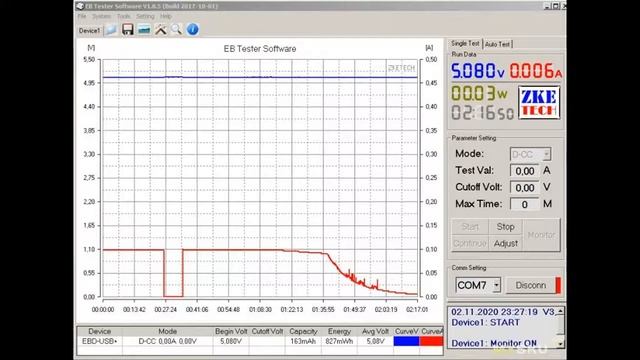640x360 pixels.
Task: Open the Help menu
Action: [166, 16]
